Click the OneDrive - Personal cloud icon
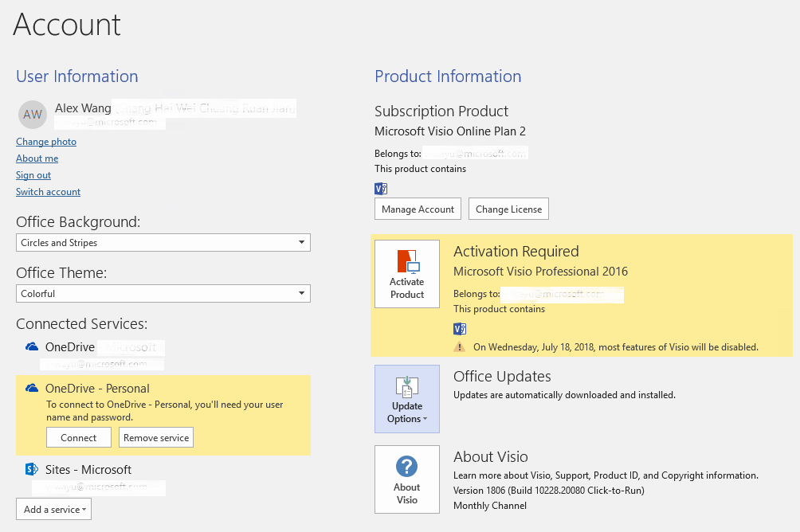This screenshot has height=532, width=800. [x=32, y=389]
